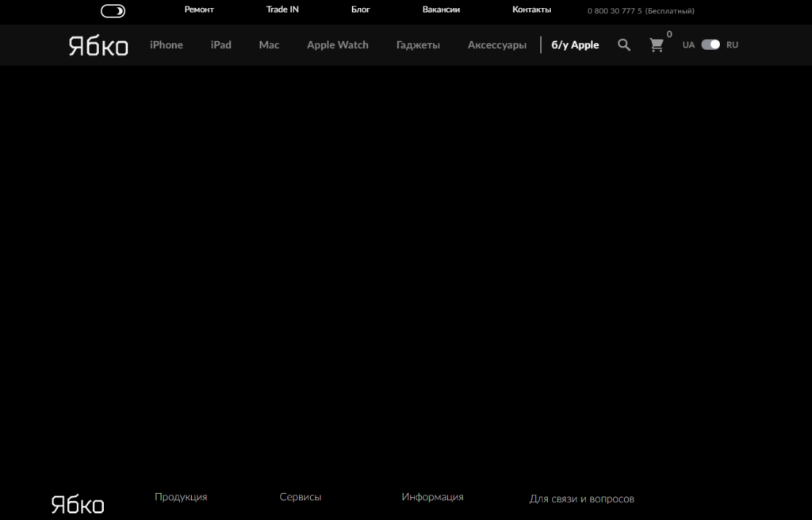The height and width of the screenshot is (520, 812).
Task: Open the Ремонт page
Action: pos(199,10)
